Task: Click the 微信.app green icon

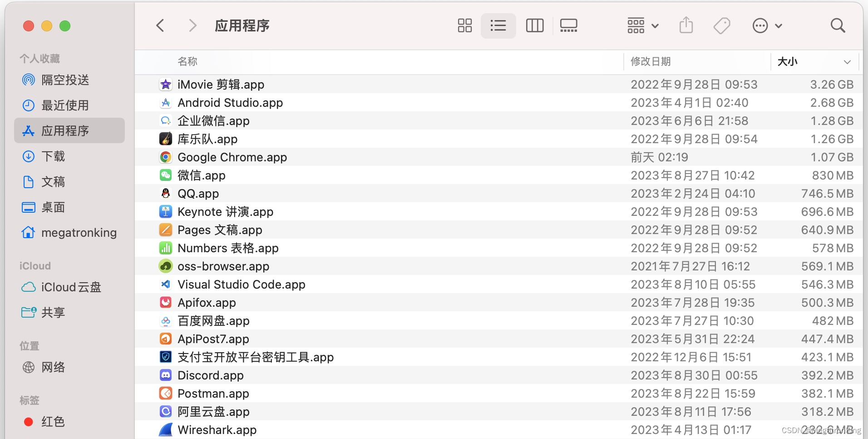Action: pyautogui.click(x=166, y=175)
